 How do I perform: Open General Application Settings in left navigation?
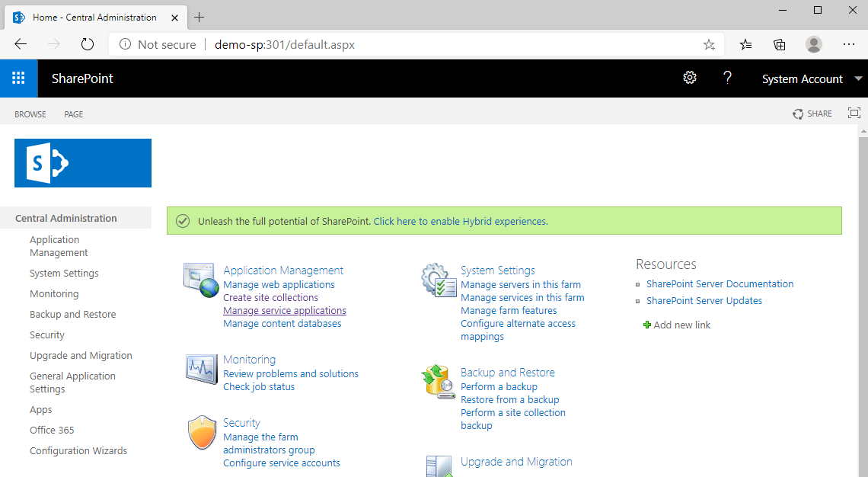[x=72, y=383]
